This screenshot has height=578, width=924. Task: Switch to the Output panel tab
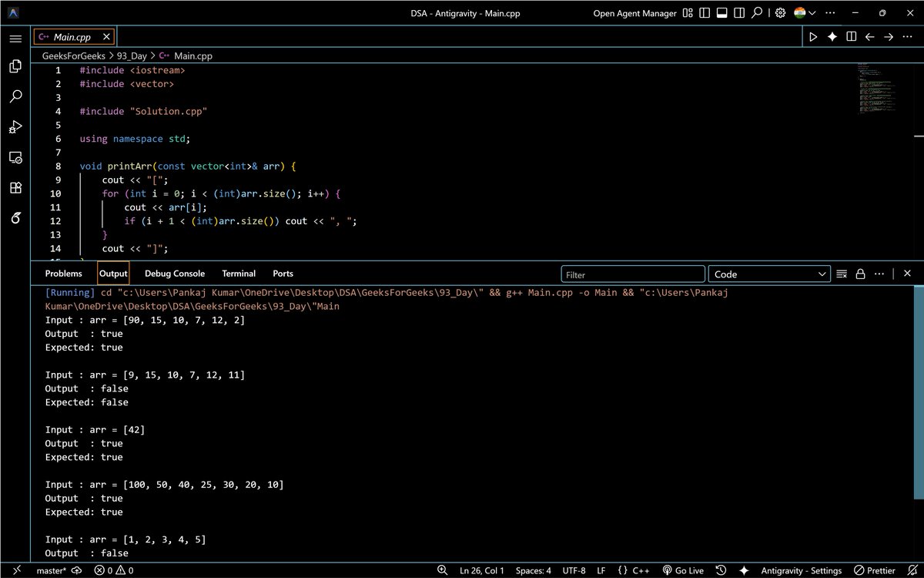click(x=113, y=274)
